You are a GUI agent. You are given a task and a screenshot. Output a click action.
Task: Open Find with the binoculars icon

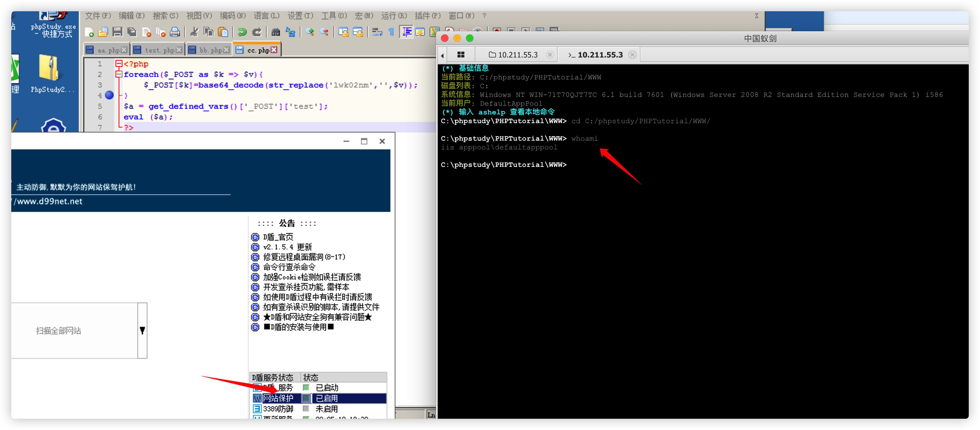click(x=276, y=32)
